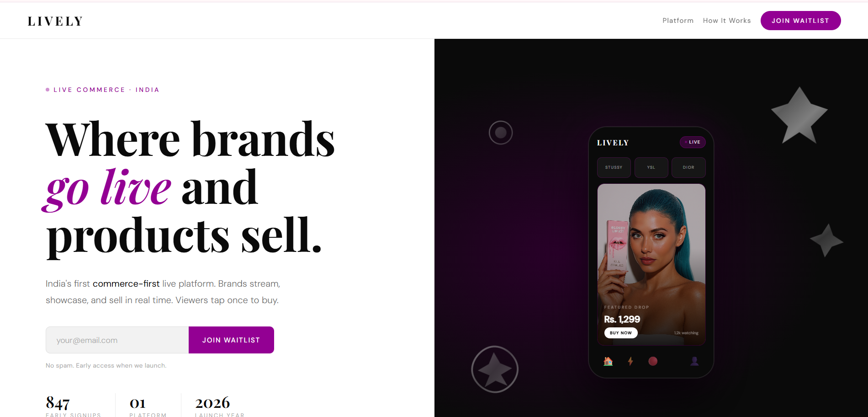Tap the Buy Now button

pyautogui.click(x=621, y=333)
